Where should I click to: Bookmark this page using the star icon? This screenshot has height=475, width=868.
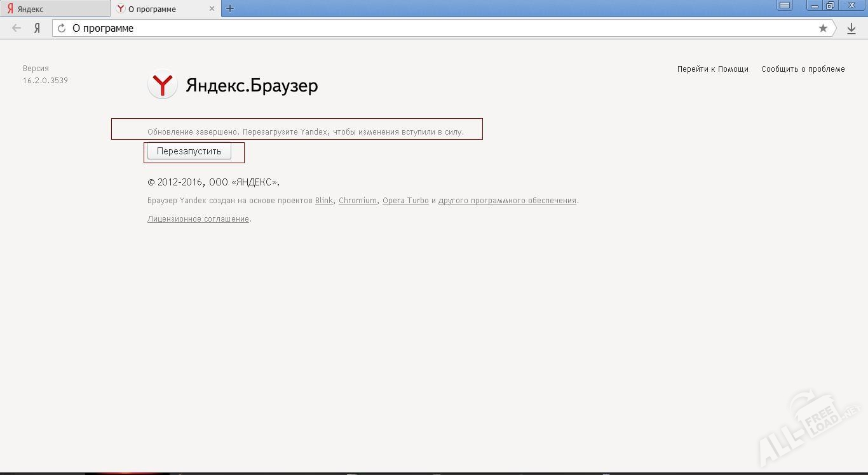(x=823, y=28)
